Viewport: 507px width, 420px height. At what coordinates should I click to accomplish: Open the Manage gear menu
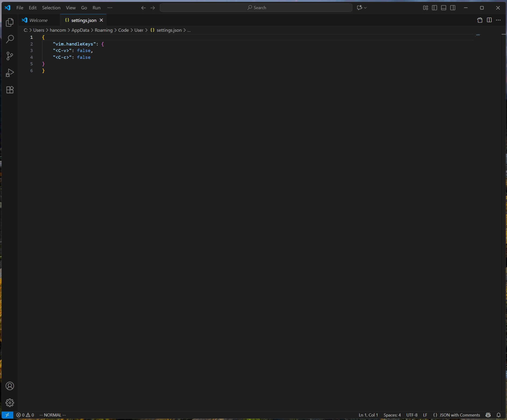10,403
